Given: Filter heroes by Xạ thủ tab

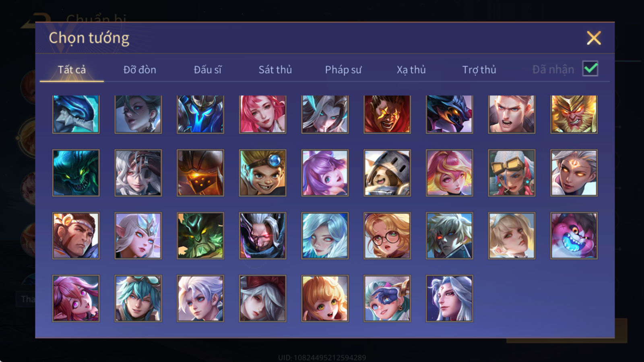Looking at the screenshot, I should (x=411, y=70).
